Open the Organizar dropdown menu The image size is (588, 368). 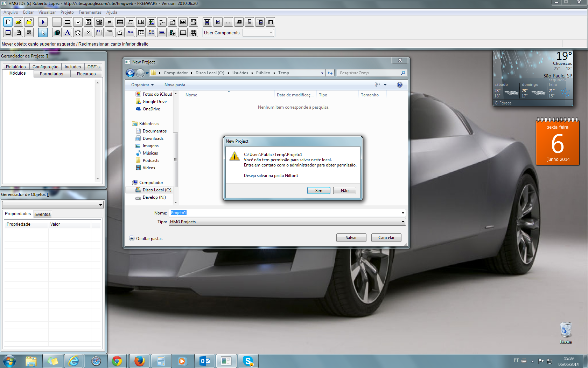142,85
